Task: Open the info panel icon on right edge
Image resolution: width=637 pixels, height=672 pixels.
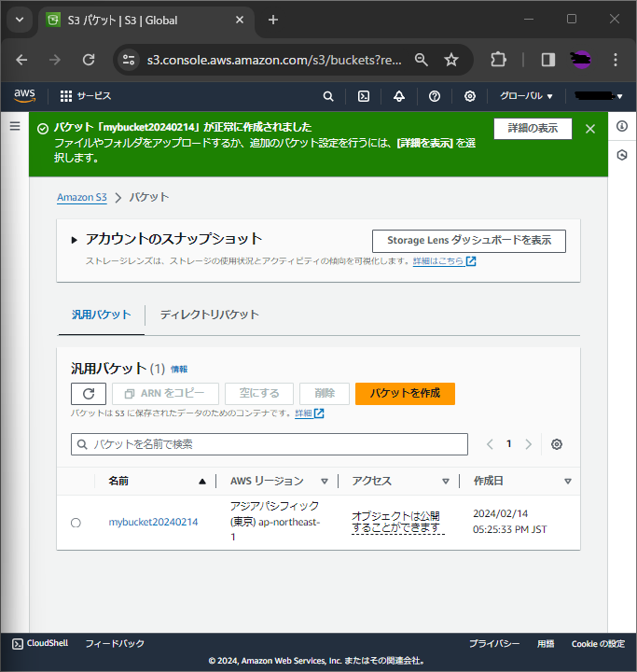Action: click(x=622, y=126)
